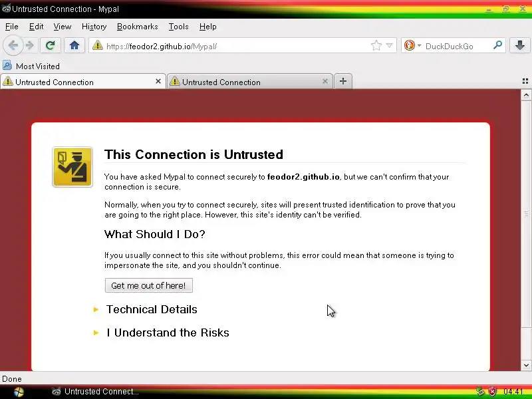Screen dimensions: 532x399
Task: Open the Help menu
Action: pyautogui.click(x=207, y=27)
